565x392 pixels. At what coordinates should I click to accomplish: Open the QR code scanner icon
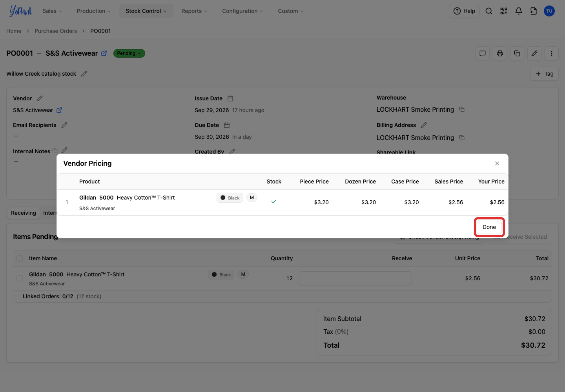(504, 11)
